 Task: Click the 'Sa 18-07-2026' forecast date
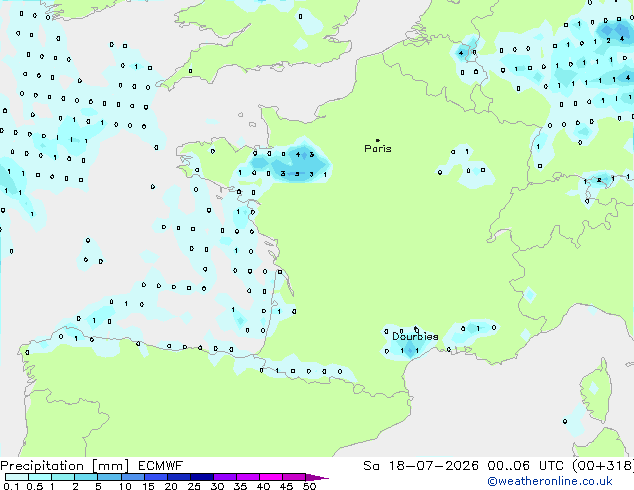[x=421, y=466]
